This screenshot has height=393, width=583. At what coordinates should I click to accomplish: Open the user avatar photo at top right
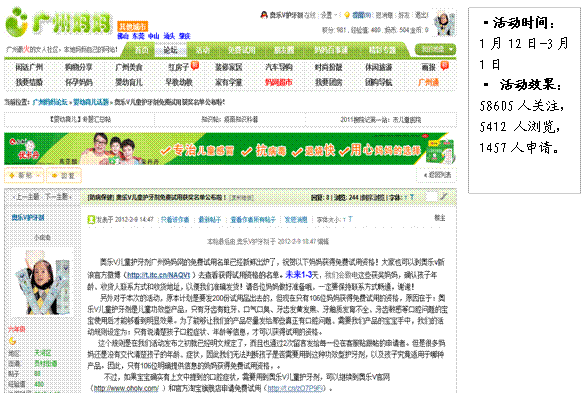click(445, 23)
